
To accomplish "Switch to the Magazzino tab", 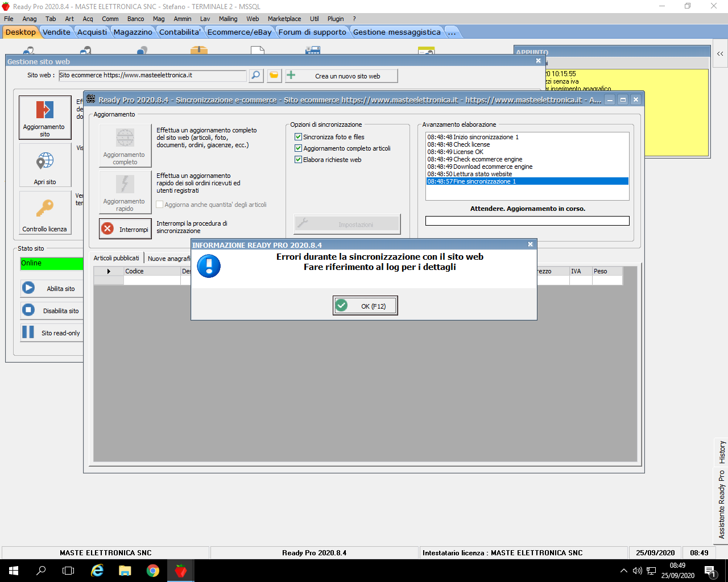I will click(x=133, y=32).
